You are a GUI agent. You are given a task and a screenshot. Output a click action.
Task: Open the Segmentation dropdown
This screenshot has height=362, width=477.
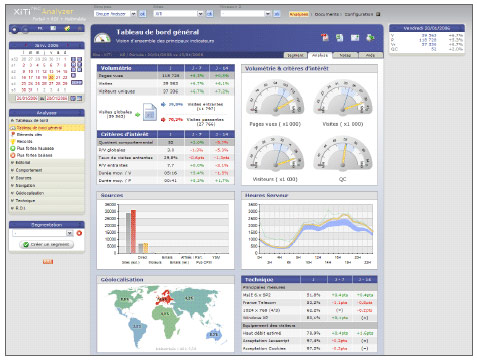[43, 233]
